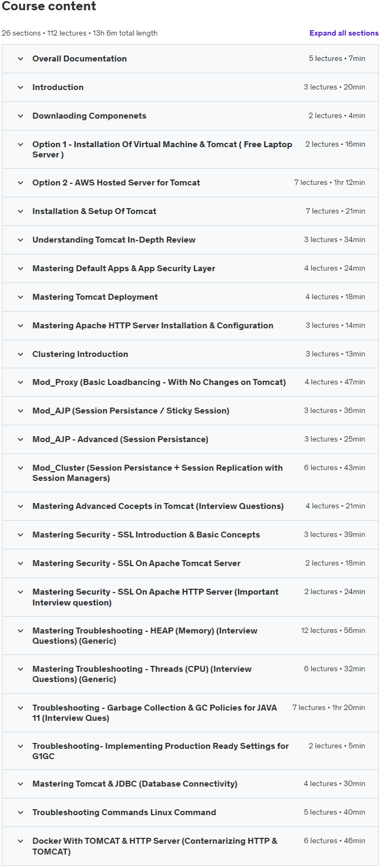Expand chevron beside Introduction section

(20, 87)
